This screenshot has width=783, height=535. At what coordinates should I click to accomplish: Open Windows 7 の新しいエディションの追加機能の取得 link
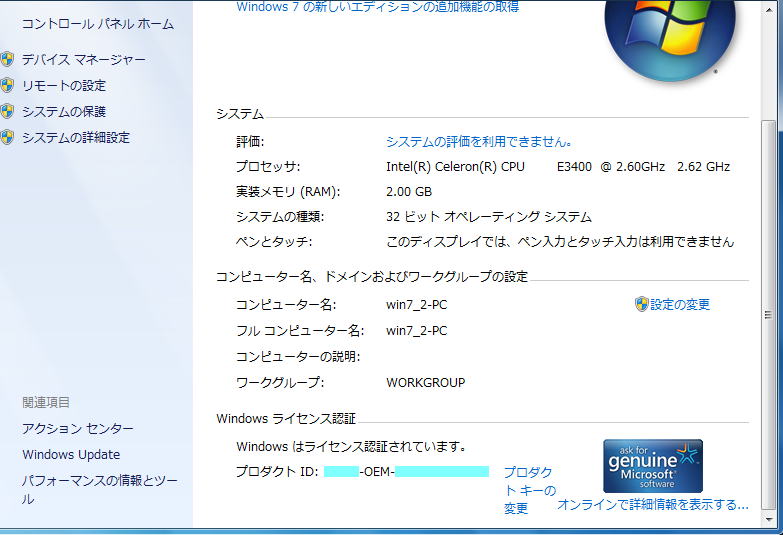tap(378, 7)
